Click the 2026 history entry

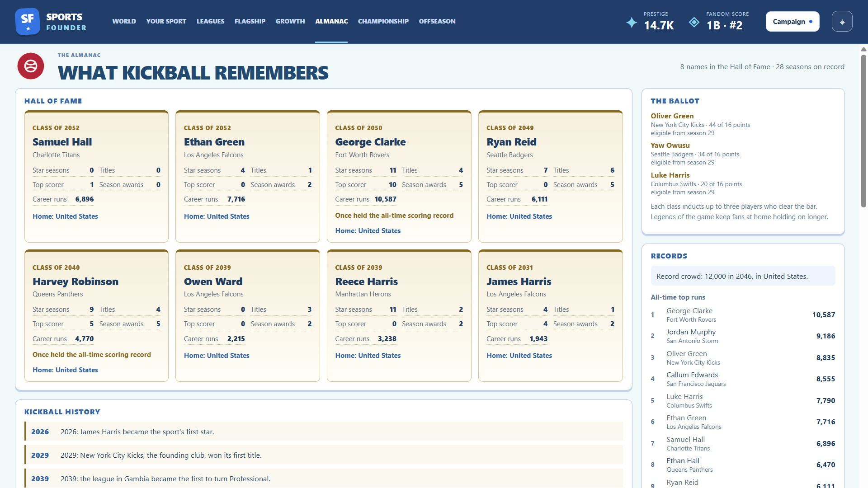[324, 432]
